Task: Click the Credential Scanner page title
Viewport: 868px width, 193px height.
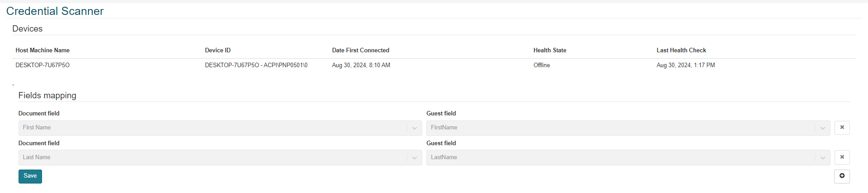Action: 55,11
